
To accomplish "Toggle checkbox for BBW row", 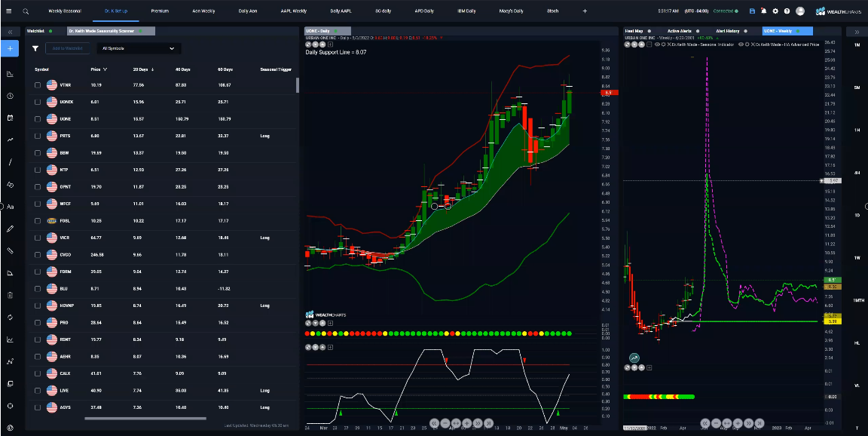I will click(x=38, y=152).
